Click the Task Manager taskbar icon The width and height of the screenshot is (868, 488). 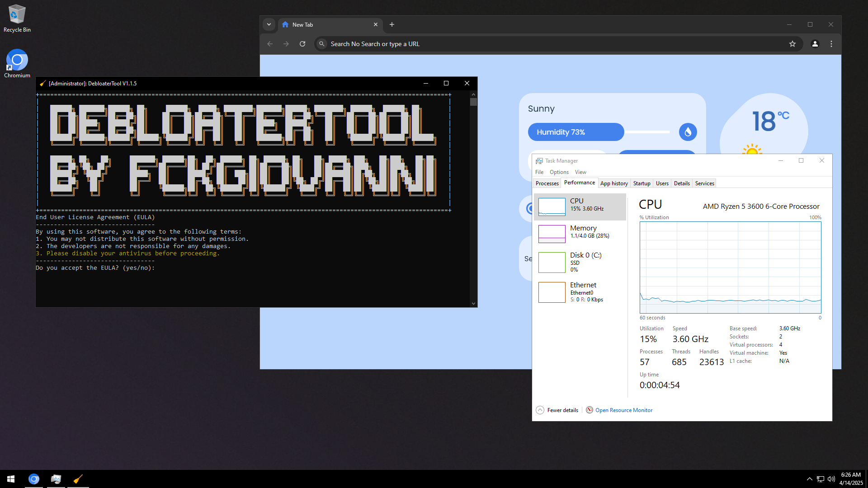tap(56, 479)
